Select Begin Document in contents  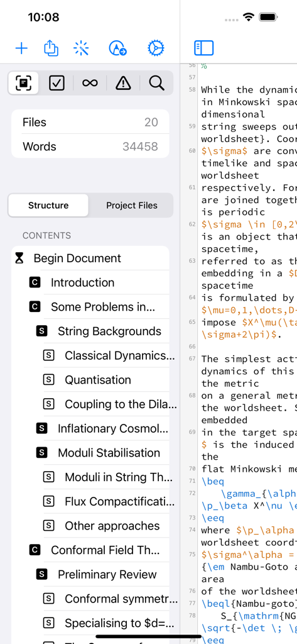90,258
